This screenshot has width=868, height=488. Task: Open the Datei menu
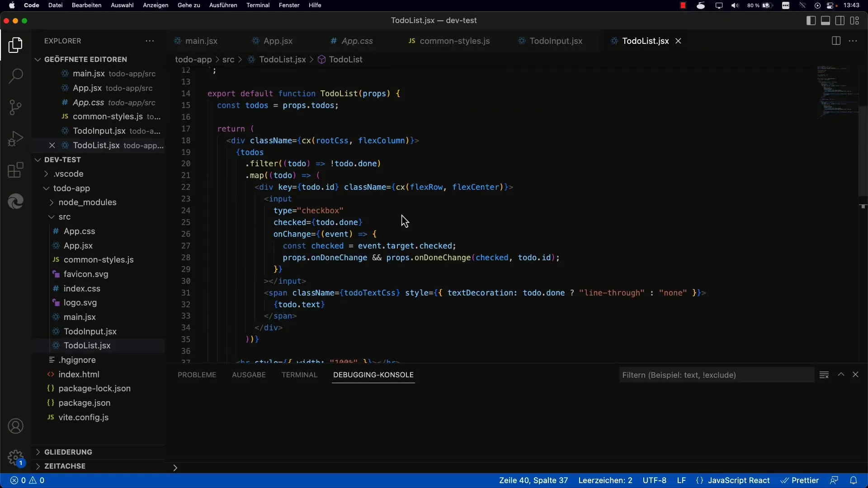pyautogui.click(x=55, y=5)
